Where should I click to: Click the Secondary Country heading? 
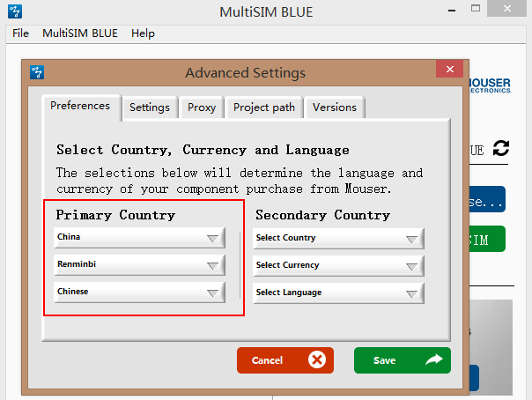click(x=323, y=215)
